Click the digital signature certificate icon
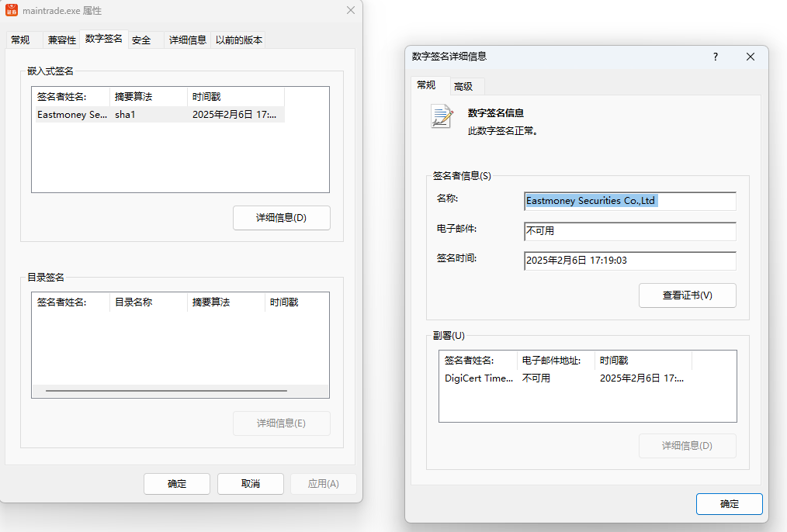 tap(442, 116)
